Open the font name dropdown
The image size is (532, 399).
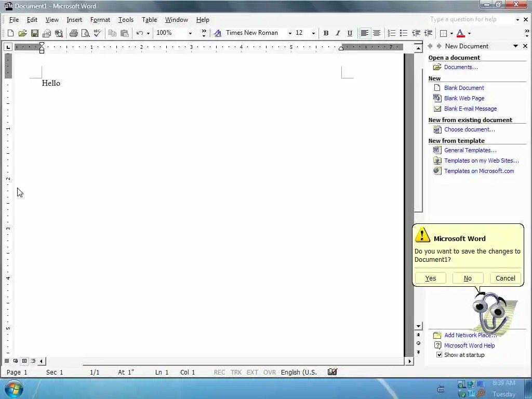click(290, 33)
